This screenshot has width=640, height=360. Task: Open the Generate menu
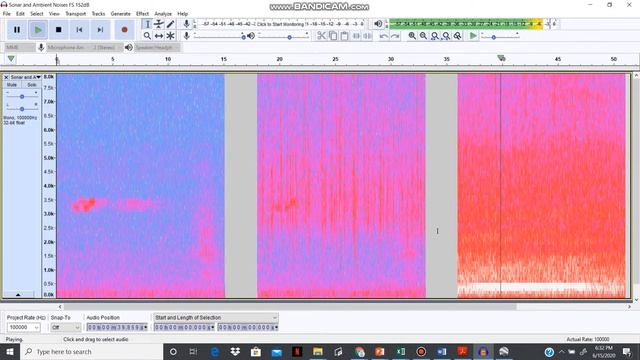pos(121,13)
